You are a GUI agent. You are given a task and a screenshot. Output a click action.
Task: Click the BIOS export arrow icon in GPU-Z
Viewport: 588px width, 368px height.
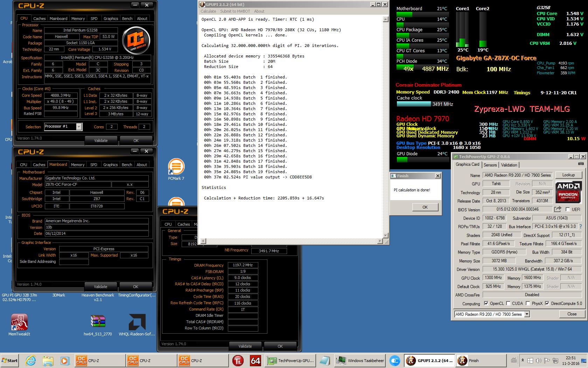(558, 209)
